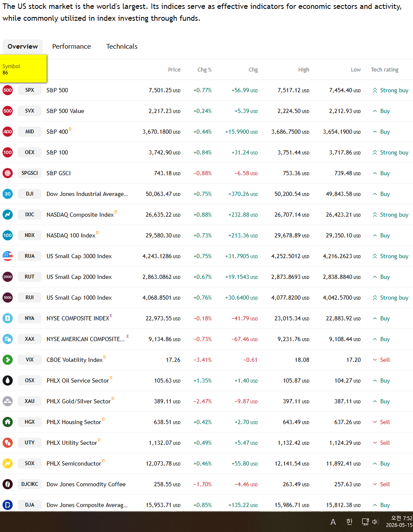Click the S&P 500 red logo icon
This screenshot has height=532, width=413.
[x=8, y=90]
